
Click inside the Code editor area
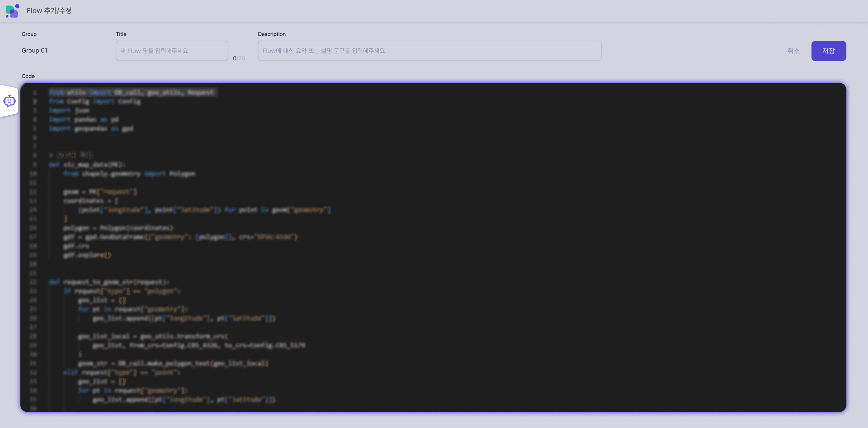pos(433,247)
